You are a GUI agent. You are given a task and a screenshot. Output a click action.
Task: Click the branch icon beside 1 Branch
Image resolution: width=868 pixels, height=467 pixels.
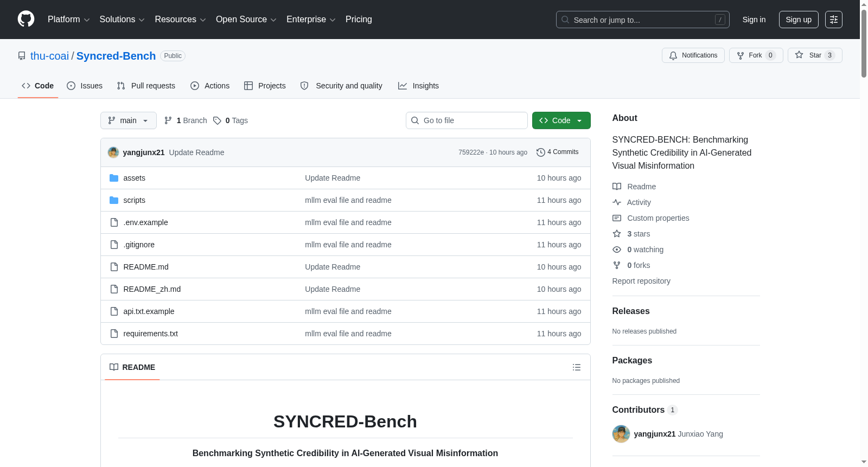point(168,120)
